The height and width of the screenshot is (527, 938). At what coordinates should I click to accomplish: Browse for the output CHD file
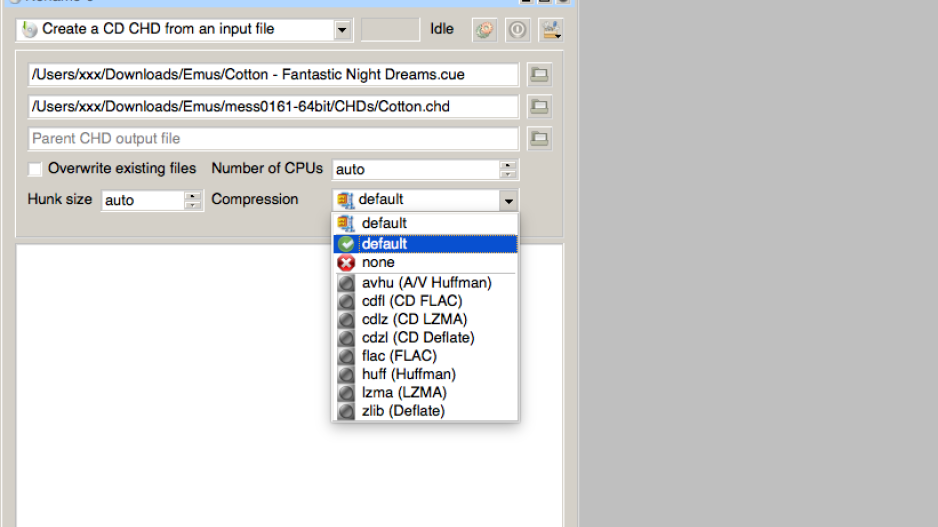(539, 106)
